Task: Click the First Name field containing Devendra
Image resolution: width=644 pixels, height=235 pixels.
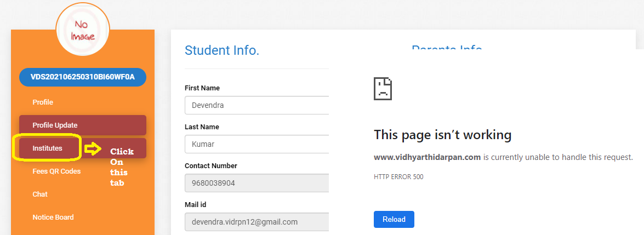Action: pos(257,105)
